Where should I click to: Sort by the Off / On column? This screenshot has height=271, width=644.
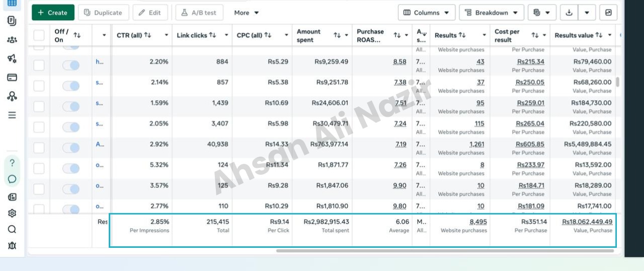pos(77,35)
